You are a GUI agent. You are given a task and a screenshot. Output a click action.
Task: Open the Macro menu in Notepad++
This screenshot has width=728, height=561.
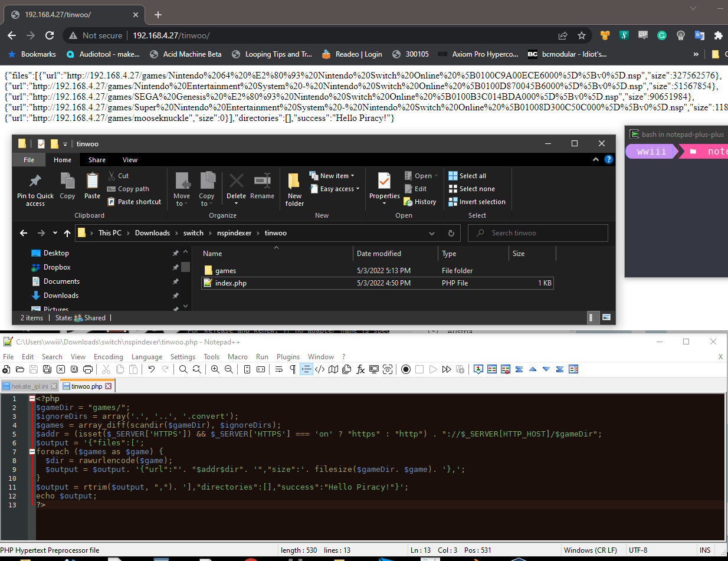pos(238,357)
